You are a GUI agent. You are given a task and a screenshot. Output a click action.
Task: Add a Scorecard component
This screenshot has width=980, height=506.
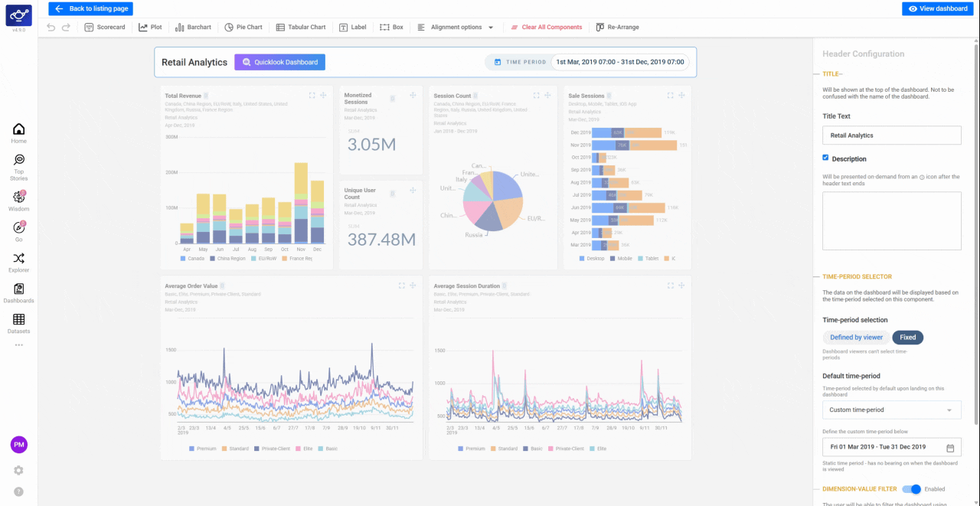coord(105,27)
